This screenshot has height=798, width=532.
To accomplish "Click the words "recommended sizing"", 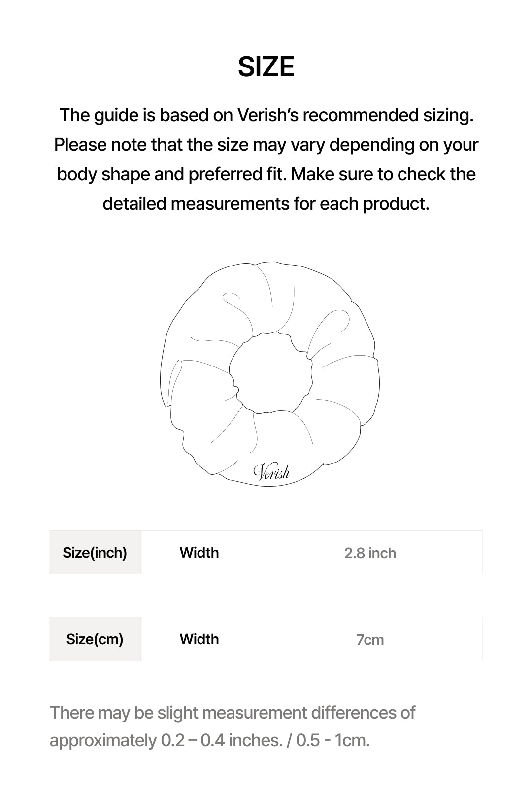I will coord(388,115).
